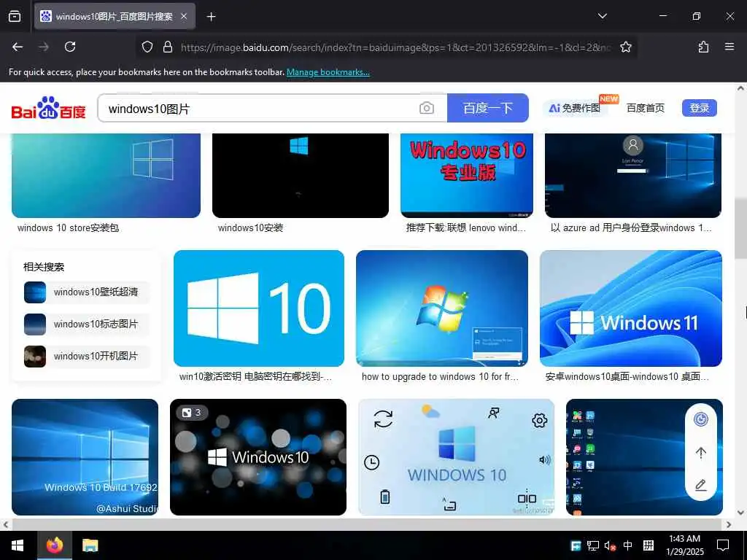Open tracking protection shield icon

(x=147, y=47)
